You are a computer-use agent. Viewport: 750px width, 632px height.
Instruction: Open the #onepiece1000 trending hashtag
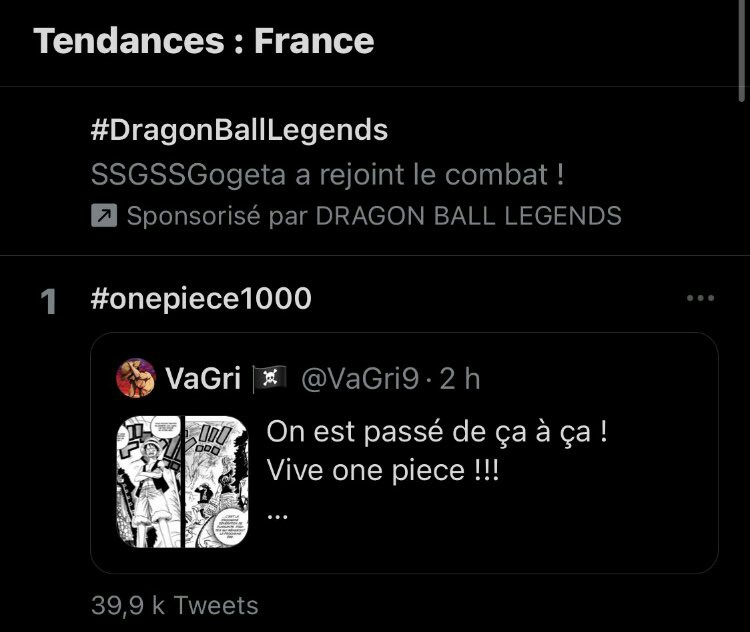coord(201,299)
